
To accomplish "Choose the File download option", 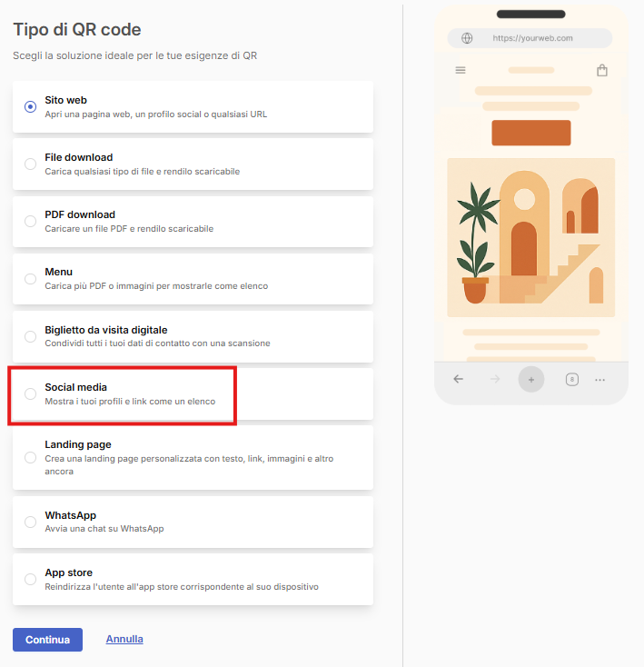I will [193, 164].
